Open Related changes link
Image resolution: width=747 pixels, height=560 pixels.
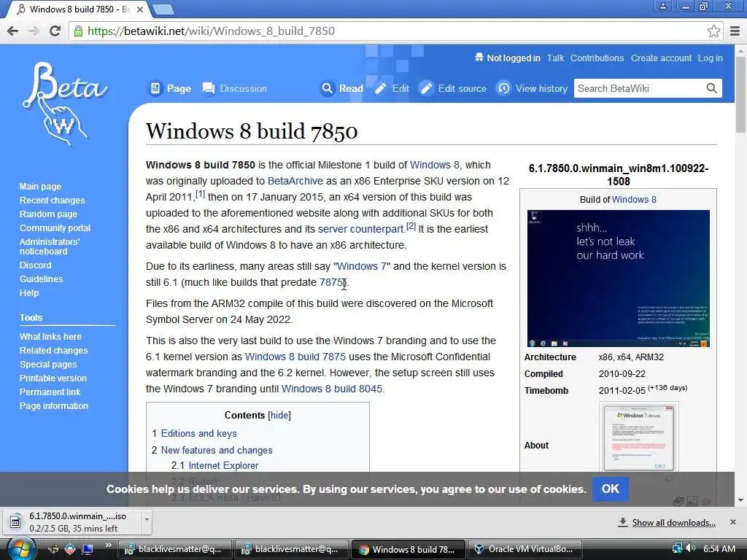pyautogui.click(x=53, y=350)
